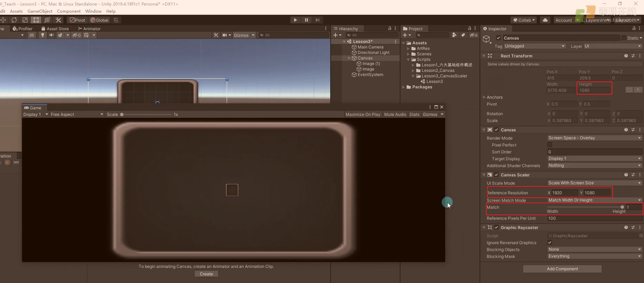
Task: Select the Move tool in the toolbar
Action: click(3, 20)
